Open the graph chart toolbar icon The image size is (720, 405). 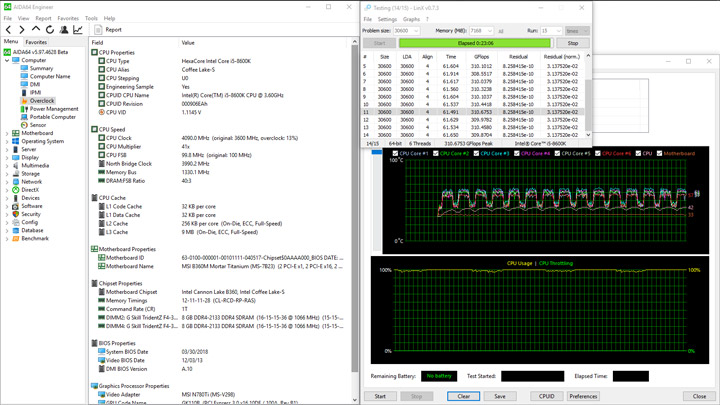coord(79,30)
